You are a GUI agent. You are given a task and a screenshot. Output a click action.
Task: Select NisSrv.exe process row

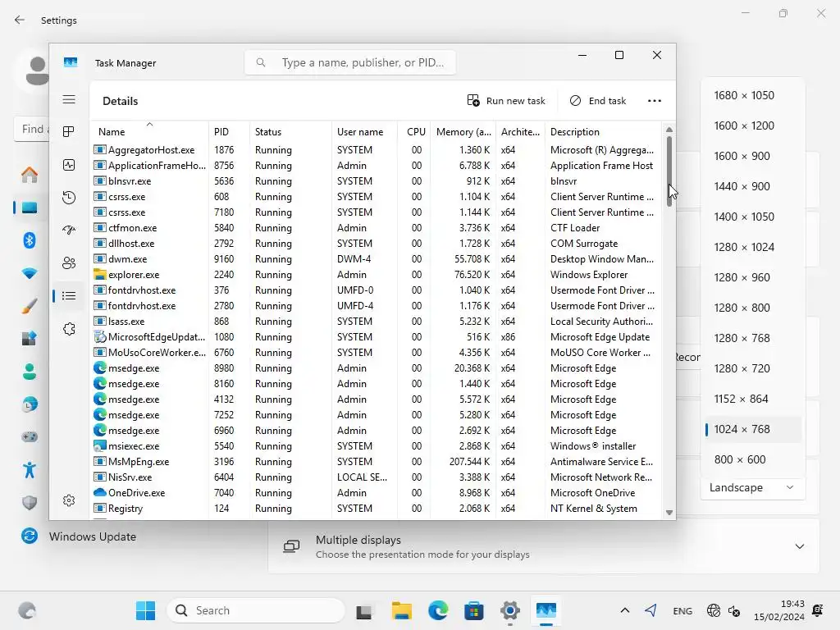click(x=376, y=477)
